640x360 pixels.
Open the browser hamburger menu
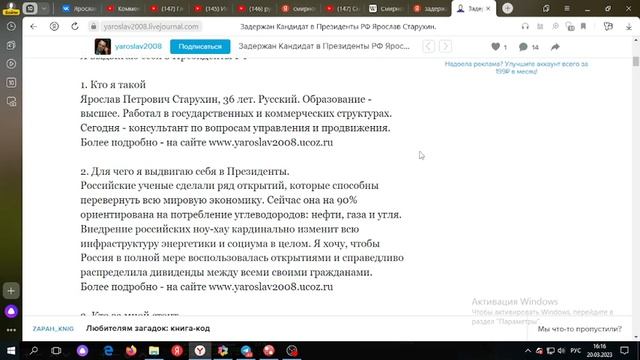[567, 8]
